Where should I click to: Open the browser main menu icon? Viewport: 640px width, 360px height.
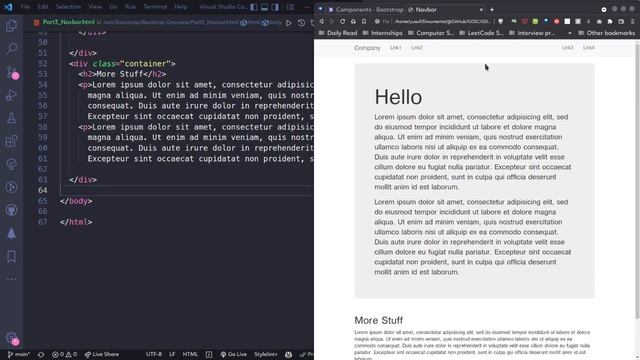[633, 21]
